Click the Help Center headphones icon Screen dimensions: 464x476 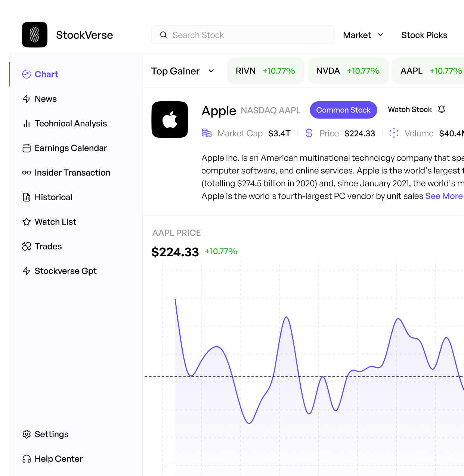pyautogui.click(x=27, y=459)
